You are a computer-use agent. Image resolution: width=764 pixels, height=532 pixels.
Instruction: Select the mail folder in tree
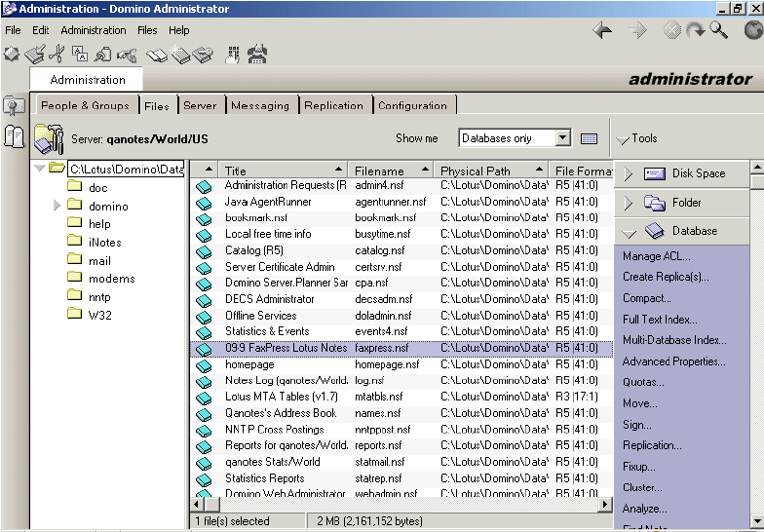[x=99, y=260]
